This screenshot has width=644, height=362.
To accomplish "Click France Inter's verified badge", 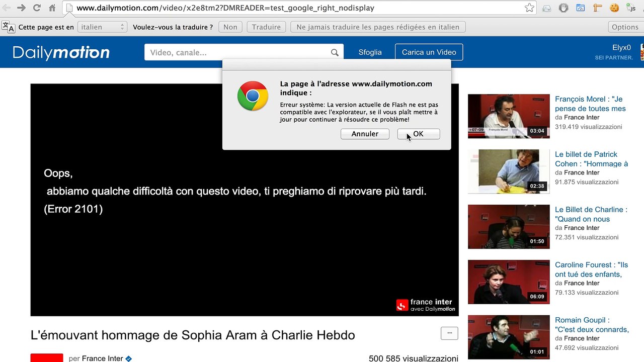I will (129, 358).
